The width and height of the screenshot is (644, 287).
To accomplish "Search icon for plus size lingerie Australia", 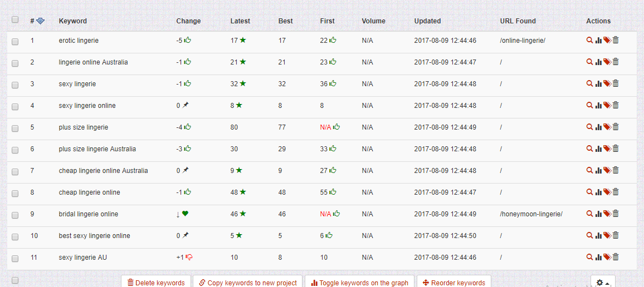I will click(589, 149).
